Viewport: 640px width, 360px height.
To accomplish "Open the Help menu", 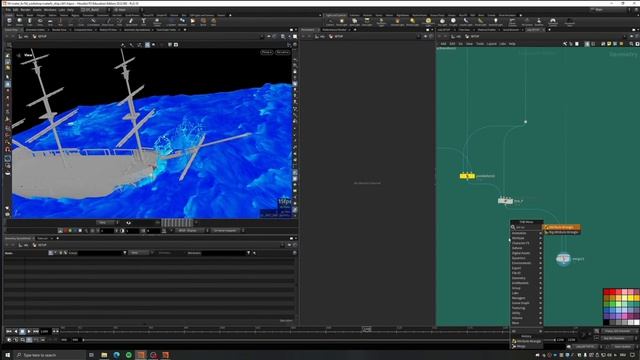I will point(71,10).
